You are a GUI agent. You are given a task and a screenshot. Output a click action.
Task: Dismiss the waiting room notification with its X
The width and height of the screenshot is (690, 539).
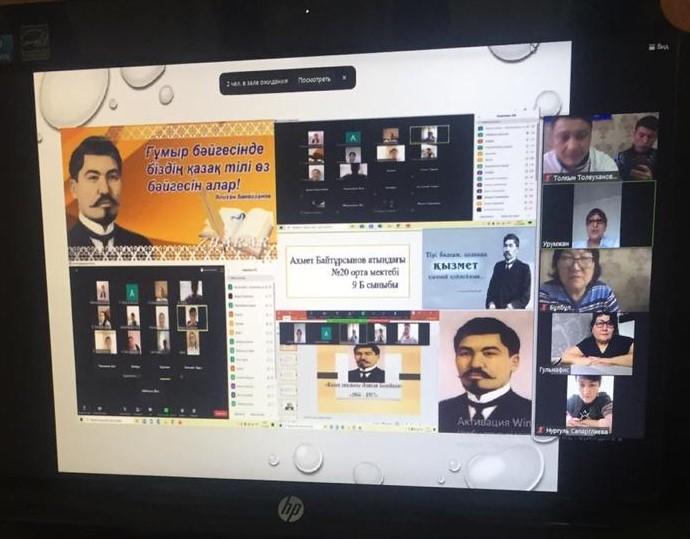(344, 78)
